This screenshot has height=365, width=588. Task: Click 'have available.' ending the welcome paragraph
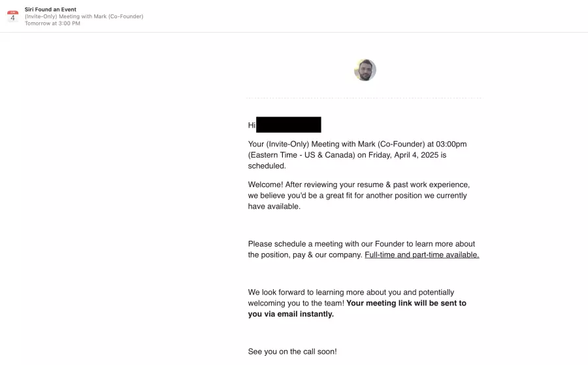(274, 207)
